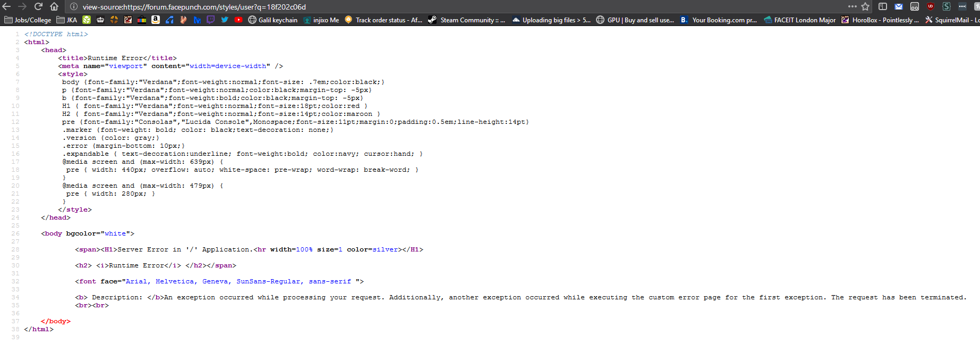Open the crown bookmark icon
Screen dimensions: 980x344
(100, 20)
